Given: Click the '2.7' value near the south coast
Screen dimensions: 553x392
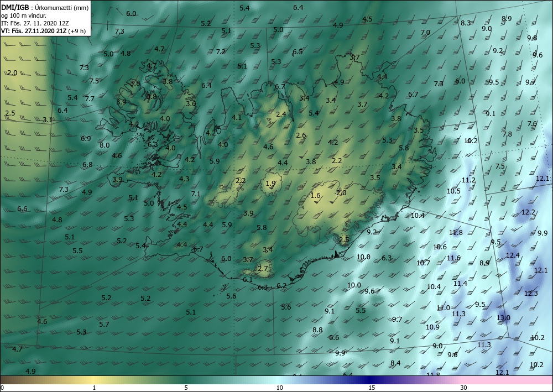Looking at the screenshot, I should pyautogui.click(x=263, y=268).
